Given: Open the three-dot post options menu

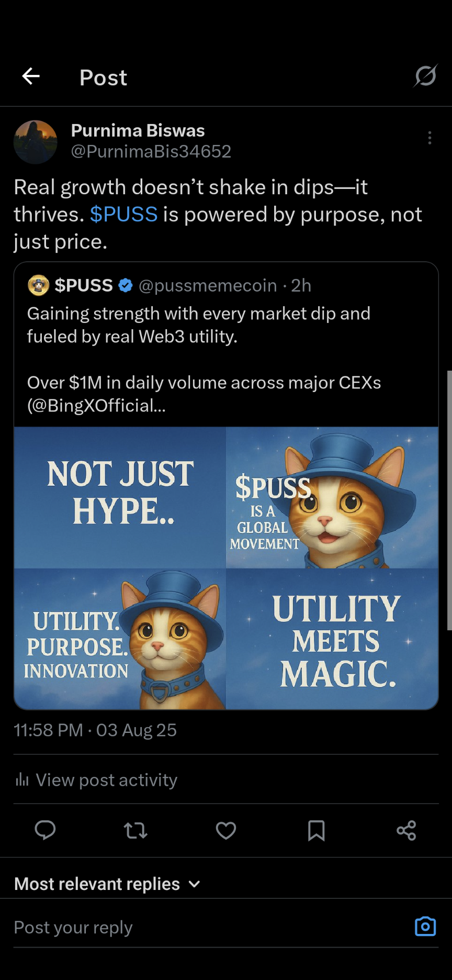Looking at the screenshot, I should (x=430, y=138).
